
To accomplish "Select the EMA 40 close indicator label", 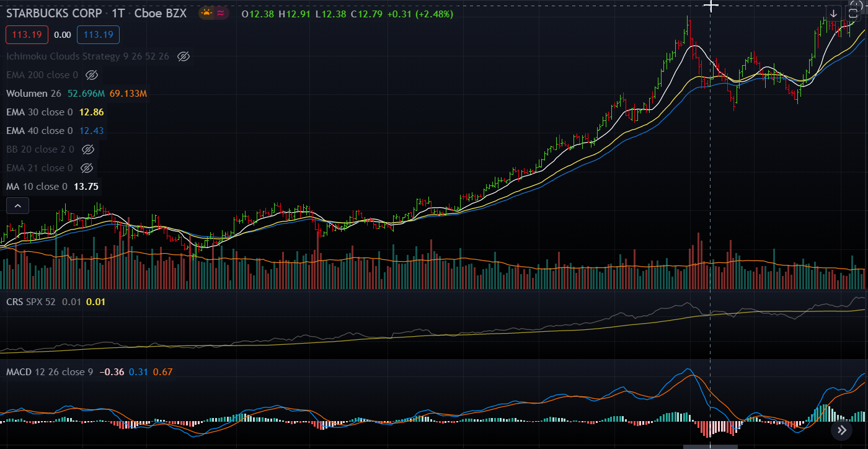I will (39, 131).
